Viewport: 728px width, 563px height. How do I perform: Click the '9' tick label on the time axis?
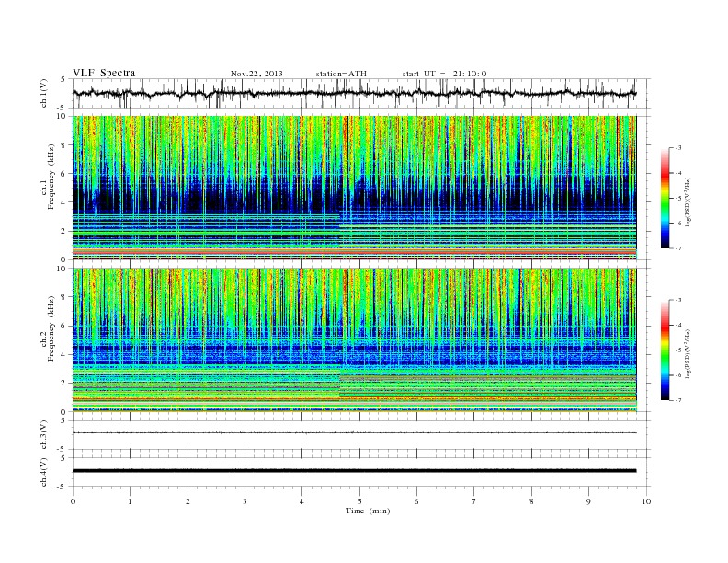click(588, 501)
